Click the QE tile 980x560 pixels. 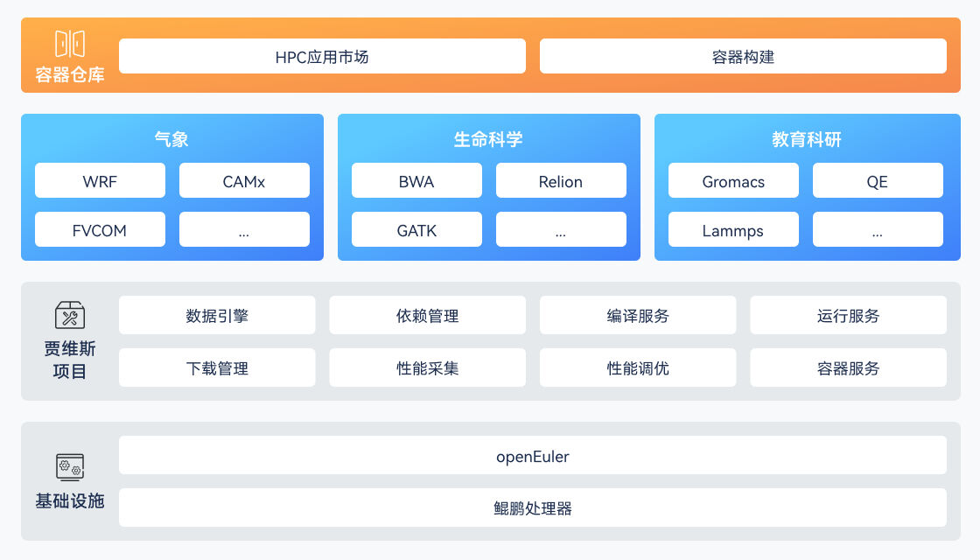click(x=878, y=181)
